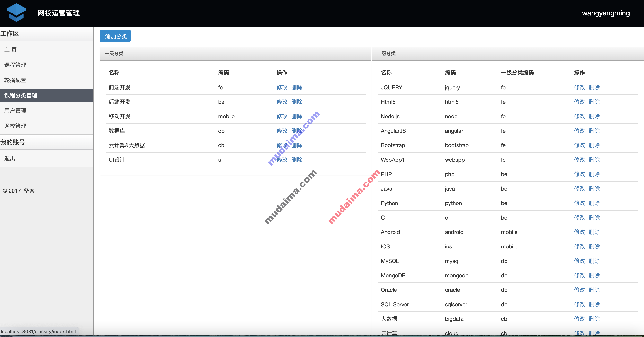Click the 一级分类 panel heading

click(x=114, y=54)
